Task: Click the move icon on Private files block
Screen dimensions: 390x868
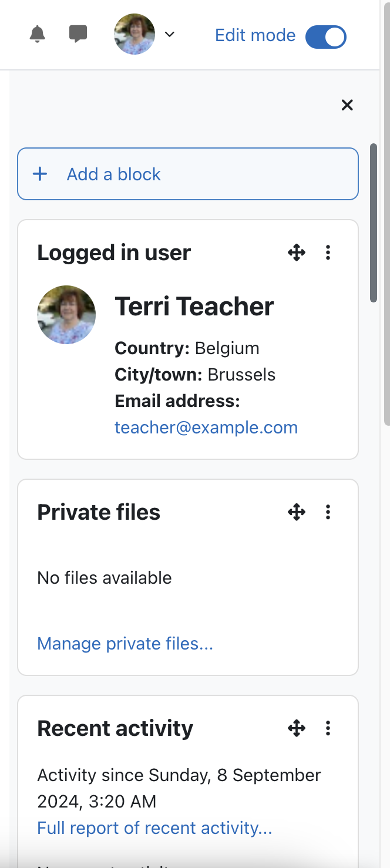Action: [x=297, y=512]
